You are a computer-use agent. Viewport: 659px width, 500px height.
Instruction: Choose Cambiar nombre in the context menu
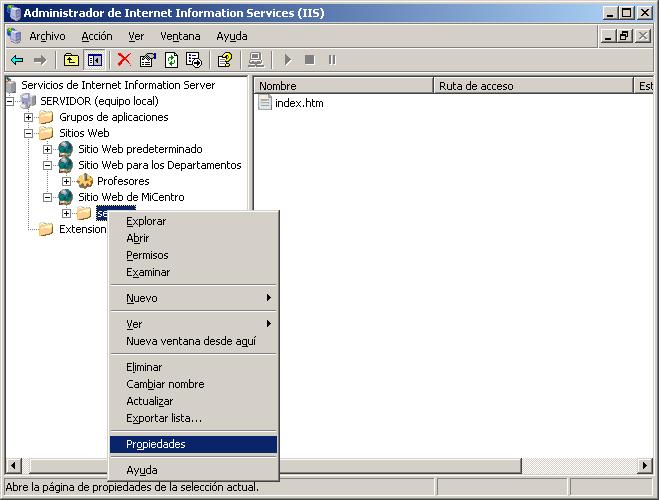tap(193, 384)
